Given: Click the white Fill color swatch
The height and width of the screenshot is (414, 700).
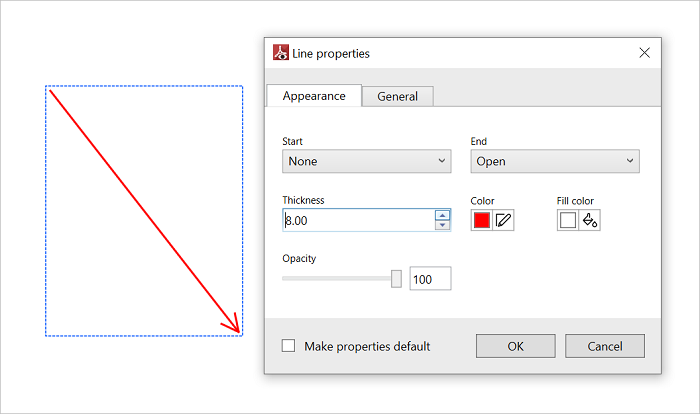Looking at the screenshot, I should point(568,221).
